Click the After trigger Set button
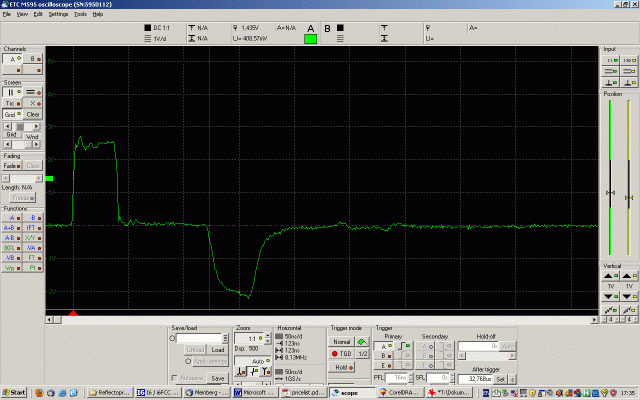 [501, 380]
